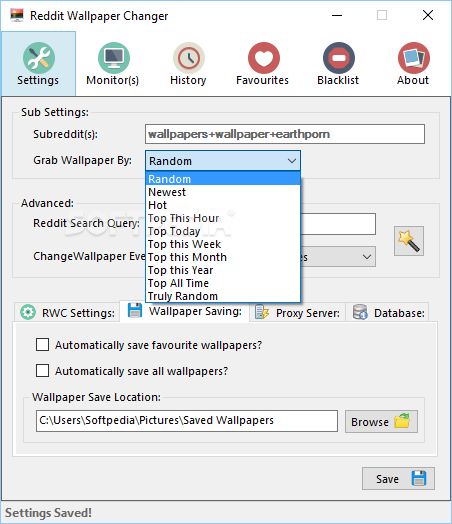The height and width of the screenshot is (524, 452).
Task: Switch to the Wallpaper Saving tab
Action: click(184, 311)
